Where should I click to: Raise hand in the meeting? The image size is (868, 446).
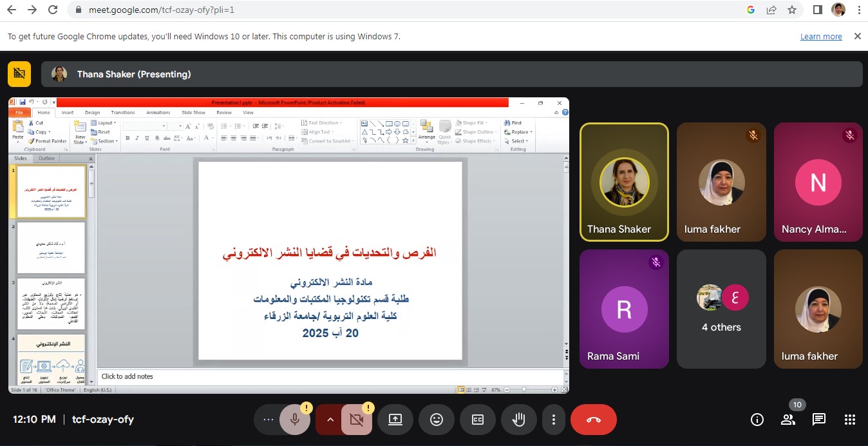(x=518, y=420)
